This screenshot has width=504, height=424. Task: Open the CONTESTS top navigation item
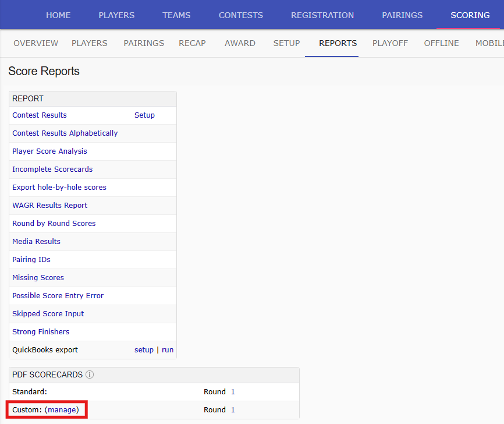pos(241,15)
